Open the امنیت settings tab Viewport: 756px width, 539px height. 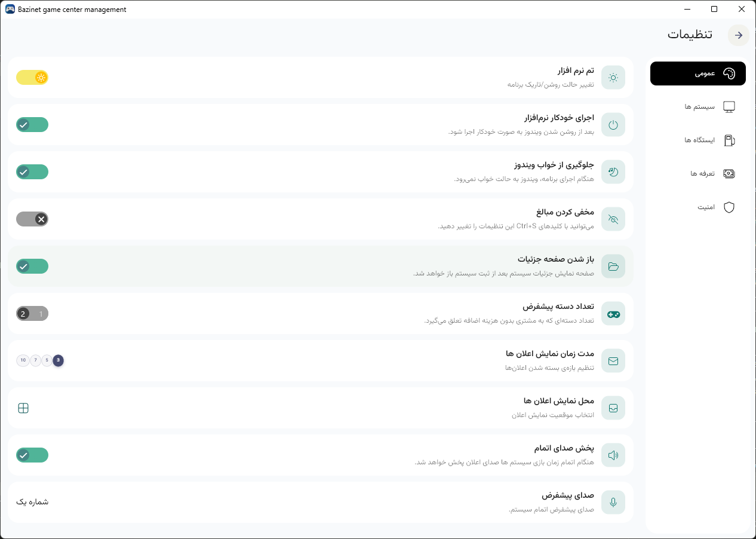(x=698, y=207)
